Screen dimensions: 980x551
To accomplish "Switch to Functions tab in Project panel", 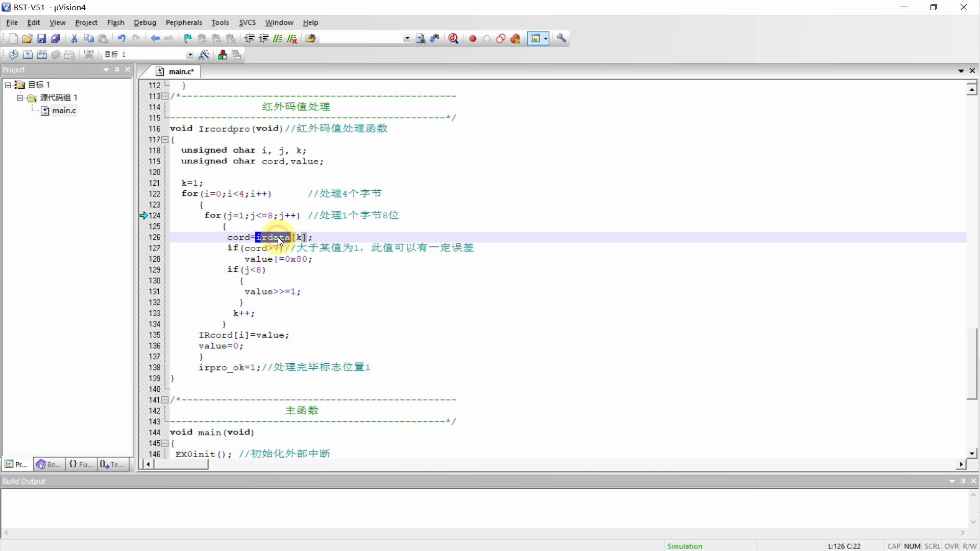I will tap(81, 464).
